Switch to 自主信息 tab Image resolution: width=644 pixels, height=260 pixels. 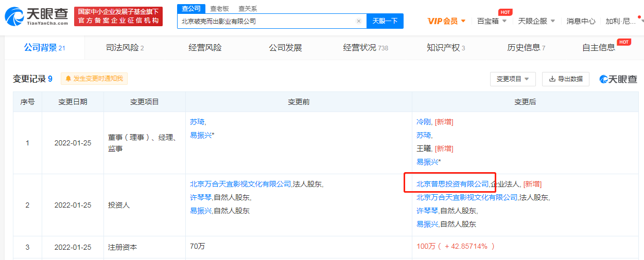pos(599,48)
